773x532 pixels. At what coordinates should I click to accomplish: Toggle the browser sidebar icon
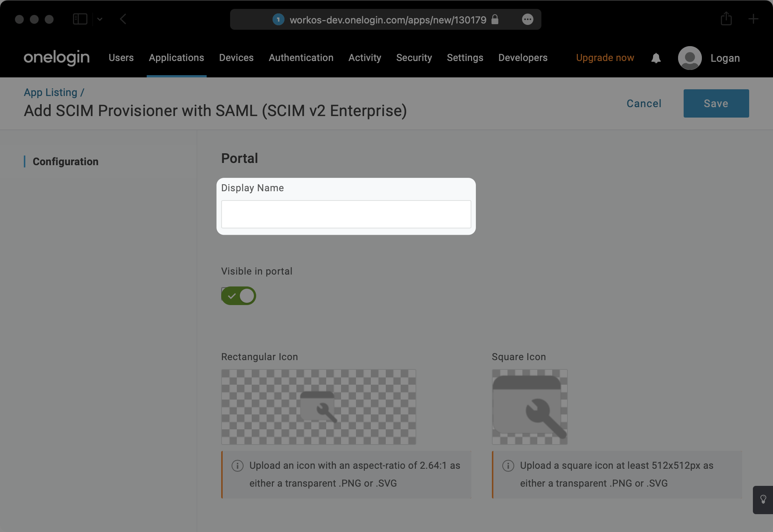tap(80, 19)
